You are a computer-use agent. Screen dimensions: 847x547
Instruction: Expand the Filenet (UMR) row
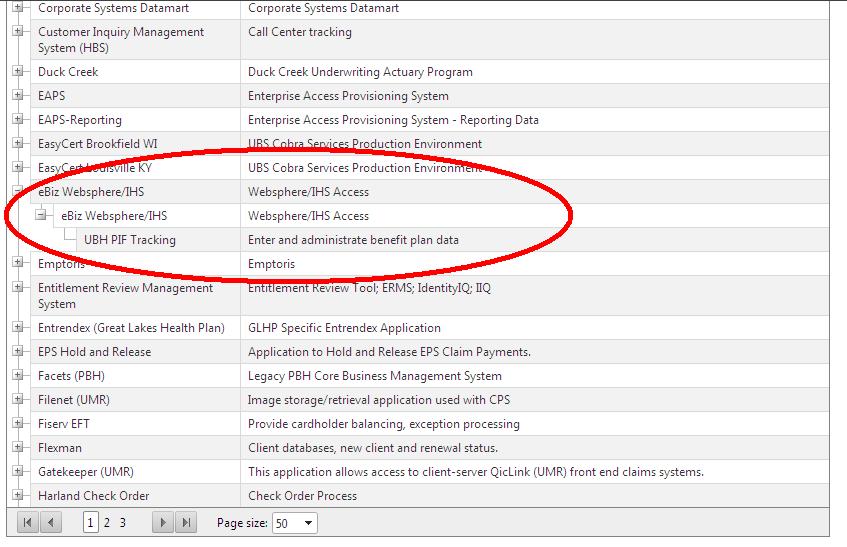click(18, 399)
